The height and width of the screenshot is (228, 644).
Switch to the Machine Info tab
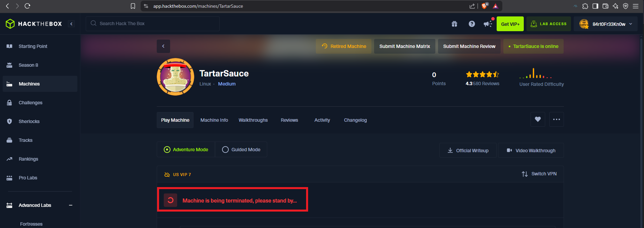coord(214,120)
